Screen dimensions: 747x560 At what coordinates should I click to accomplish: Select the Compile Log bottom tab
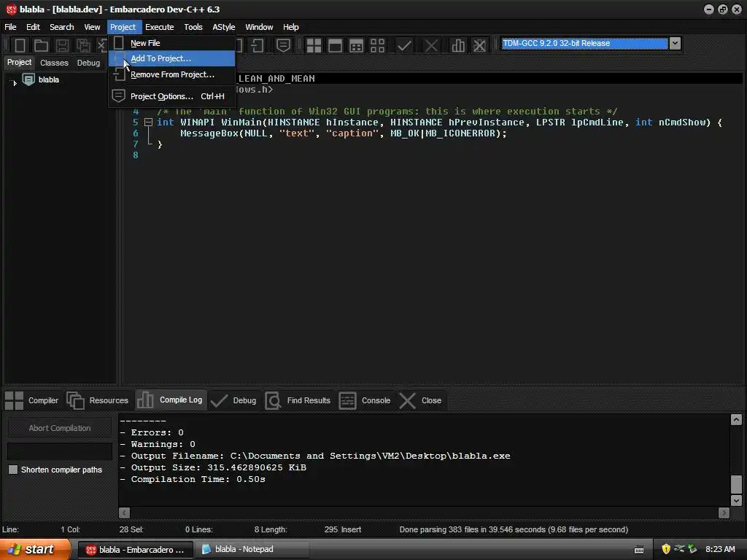(x=171, y=400)
